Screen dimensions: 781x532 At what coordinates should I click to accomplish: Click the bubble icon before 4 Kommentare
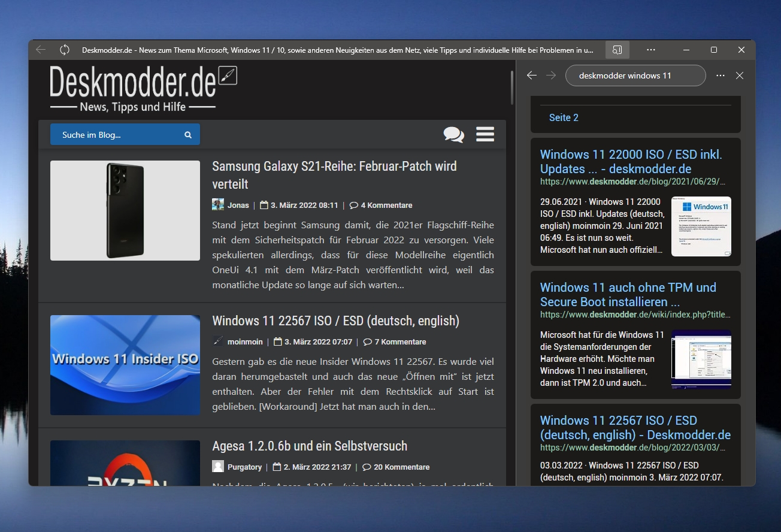(x=353, y=205)
